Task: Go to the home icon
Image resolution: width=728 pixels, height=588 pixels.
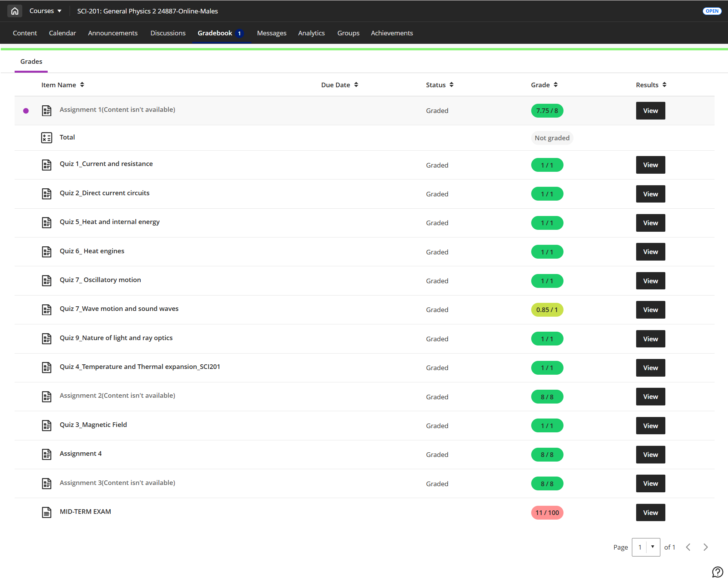Action: point(15,11)
